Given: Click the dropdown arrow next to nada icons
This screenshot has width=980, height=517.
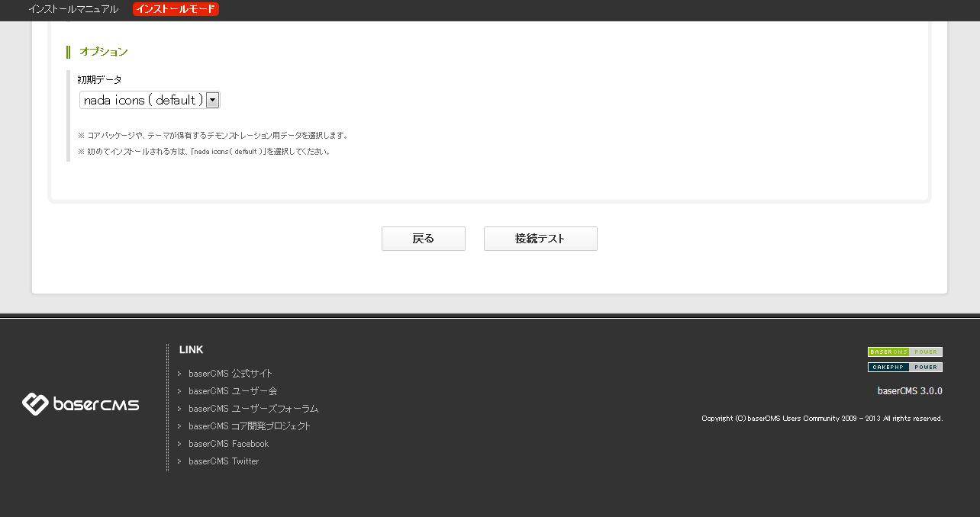Looking at the screenshot, I should pyautogui.click(x=212, y=100).
